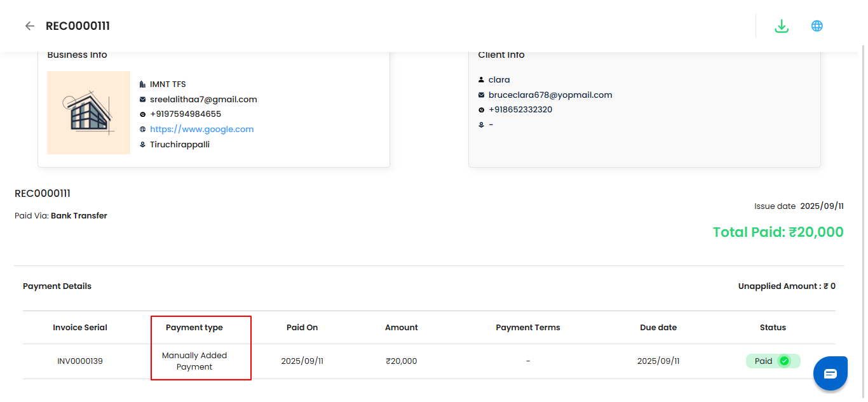868x402 pixels.
Task: Click the Invoice Serial column header
Action: tap(80, 328)
